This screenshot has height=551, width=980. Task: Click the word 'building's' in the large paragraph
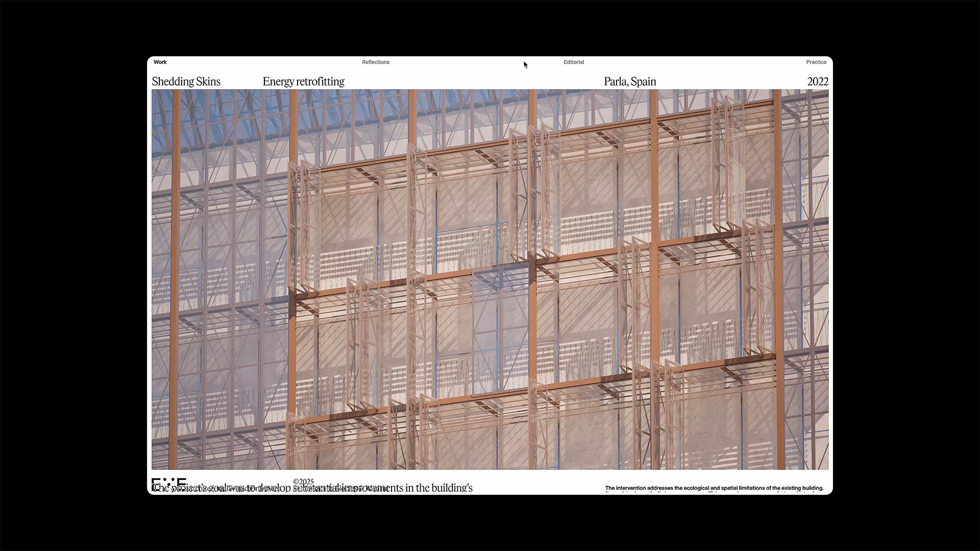click(x=452, y=488)
